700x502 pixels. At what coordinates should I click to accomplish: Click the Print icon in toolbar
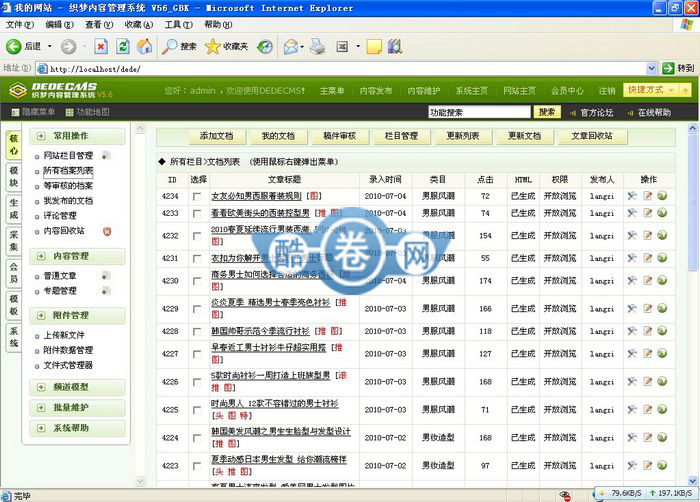(x=317, y=46)
